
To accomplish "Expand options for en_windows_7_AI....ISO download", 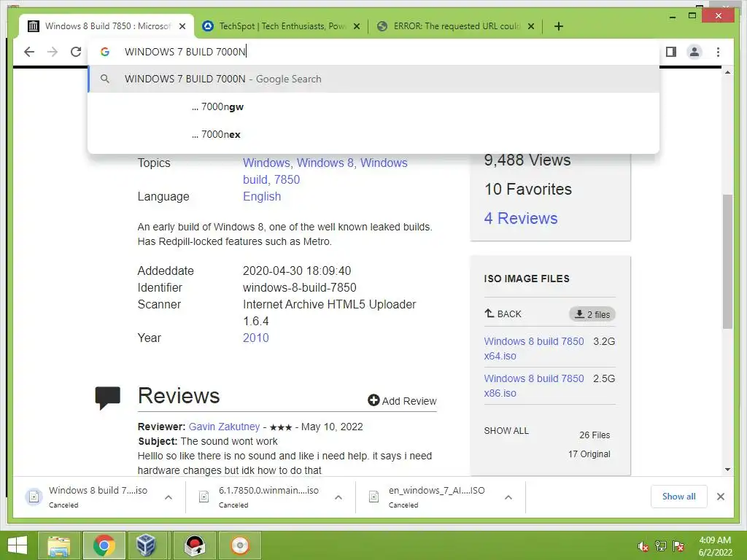I will [x=508, y=497].
